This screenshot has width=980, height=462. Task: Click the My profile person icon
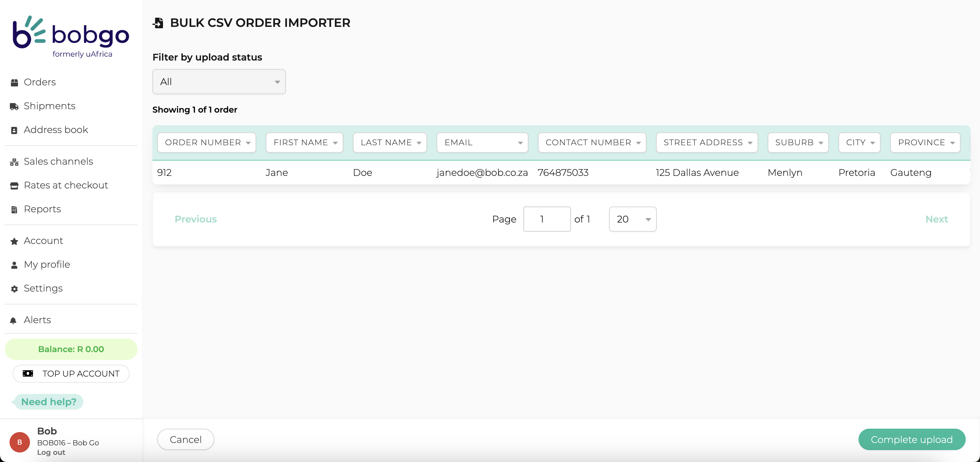pos(14,265)
